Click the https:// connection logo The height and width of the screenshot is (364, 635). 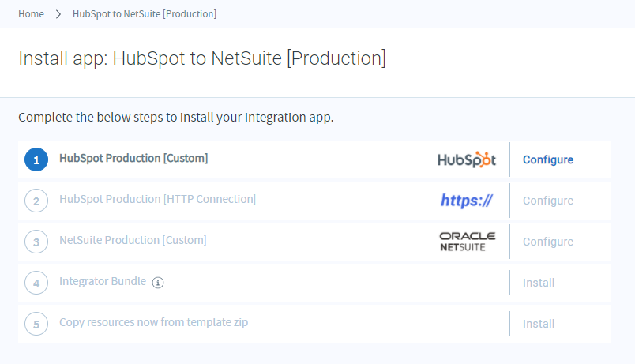click(467, 201)
